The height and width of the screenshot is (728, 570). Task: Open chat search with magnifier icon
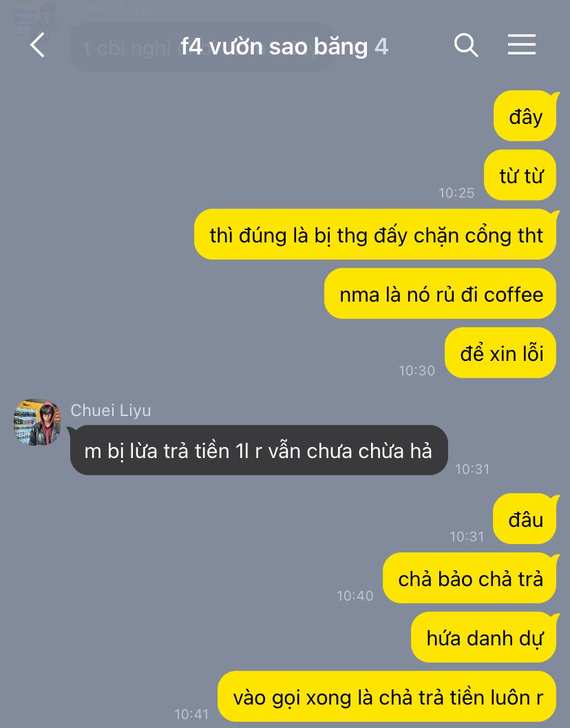tap(466, 45)
